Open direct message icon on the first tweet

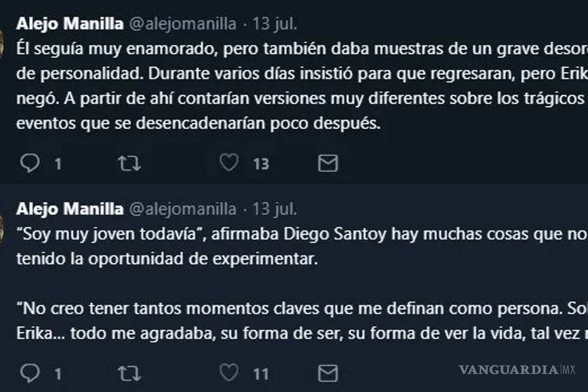click(327, 163)
